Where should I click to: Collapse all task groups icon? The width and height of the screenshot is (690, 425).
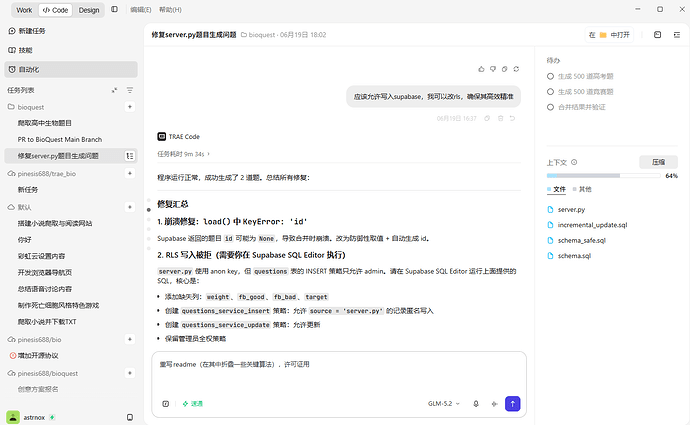click(114, 90)
